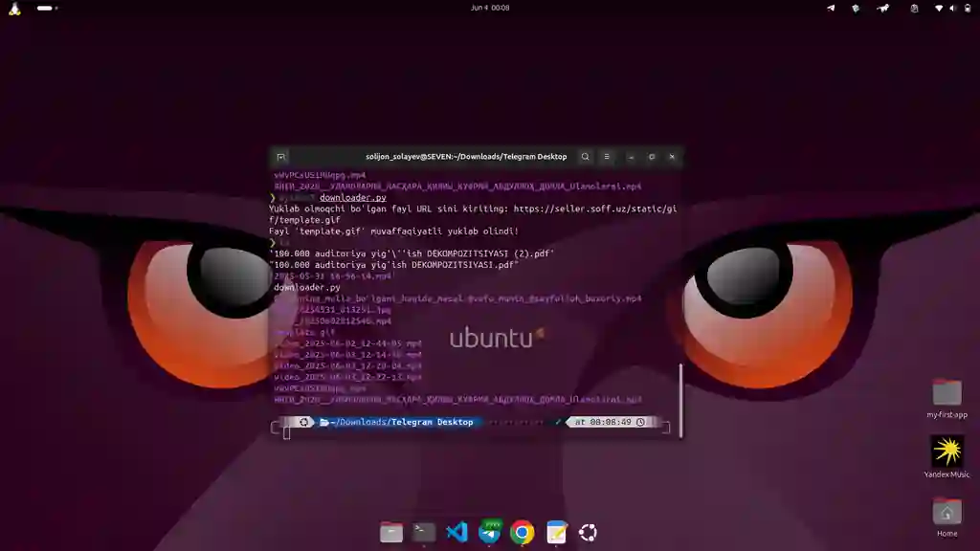
Task: Open the terminal hamburger menu
Action: (606, 157)
